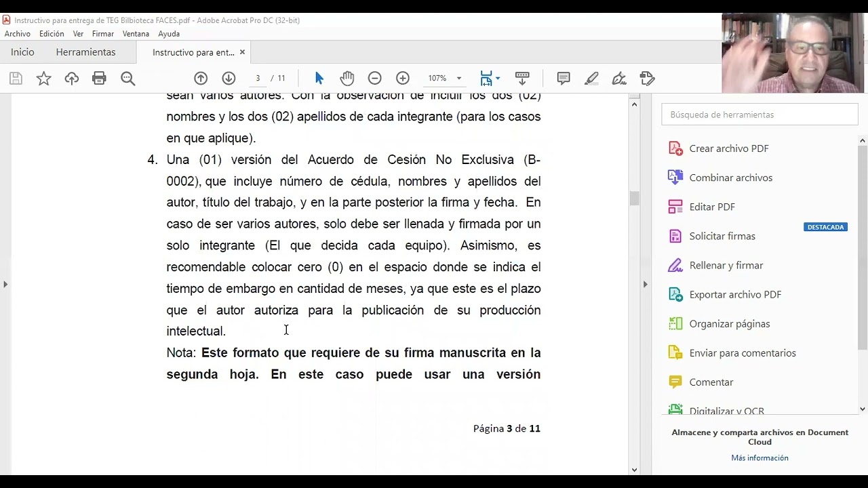Click document scrollbar down arrow

pyautogui.click(x=635, y=470)
